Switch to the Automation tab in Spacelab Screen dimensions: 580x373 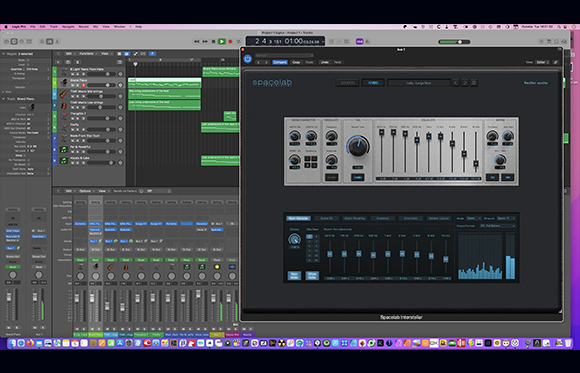411,218
